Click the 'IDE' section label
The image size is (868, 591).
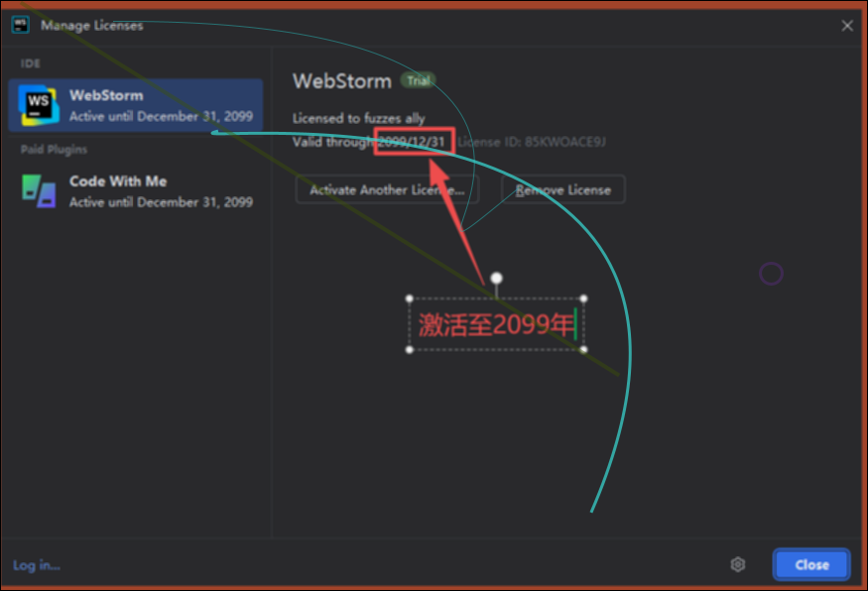coord(31,63)
